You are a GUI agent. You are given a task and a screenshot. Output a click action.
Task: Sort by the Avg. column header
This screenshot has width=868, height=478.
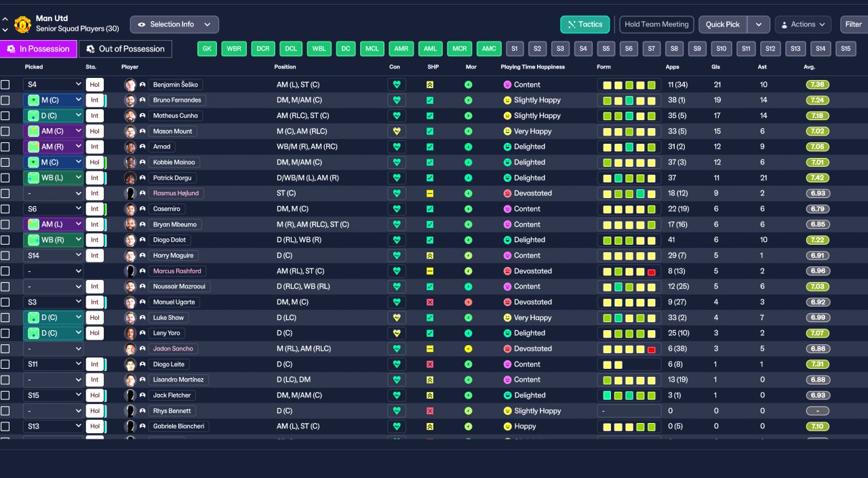[809, 67]
